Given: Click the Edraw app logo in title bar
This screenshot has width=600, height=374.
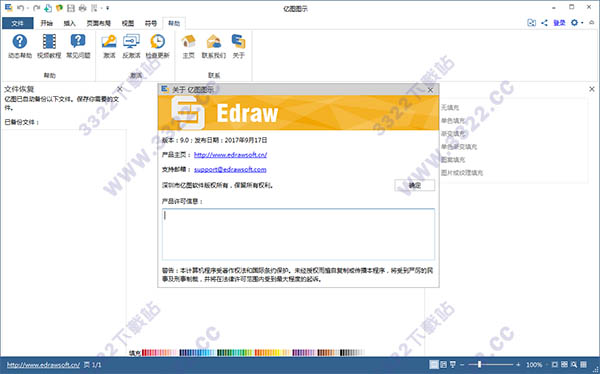Looking at the screenshot, I should pos(8,8).
